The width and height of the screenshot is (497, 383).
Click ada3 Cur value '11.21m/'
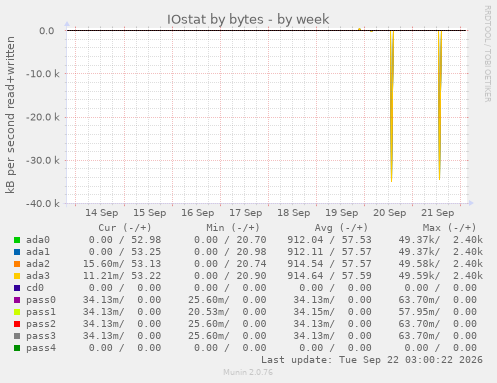click(103, 276)
